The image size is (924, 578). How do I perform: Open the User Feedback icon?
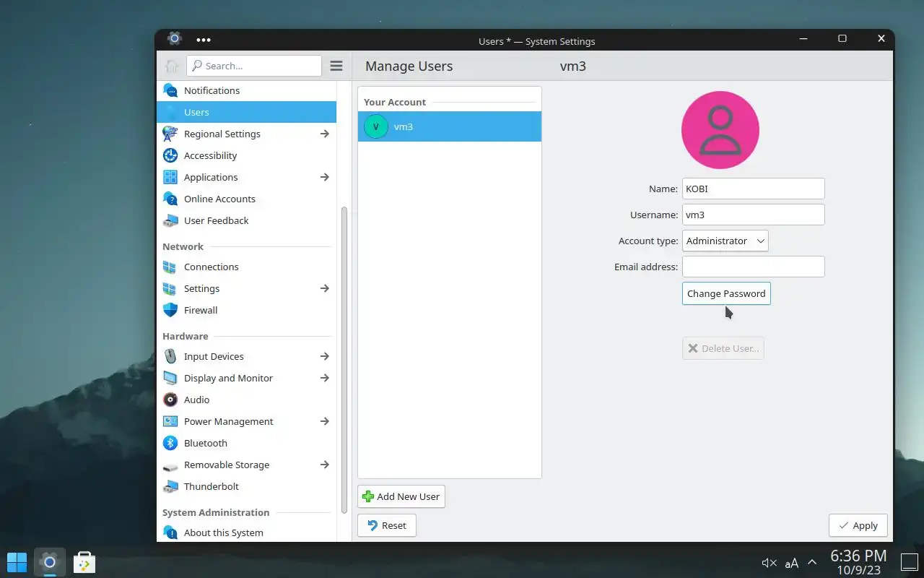coord(170,220)
